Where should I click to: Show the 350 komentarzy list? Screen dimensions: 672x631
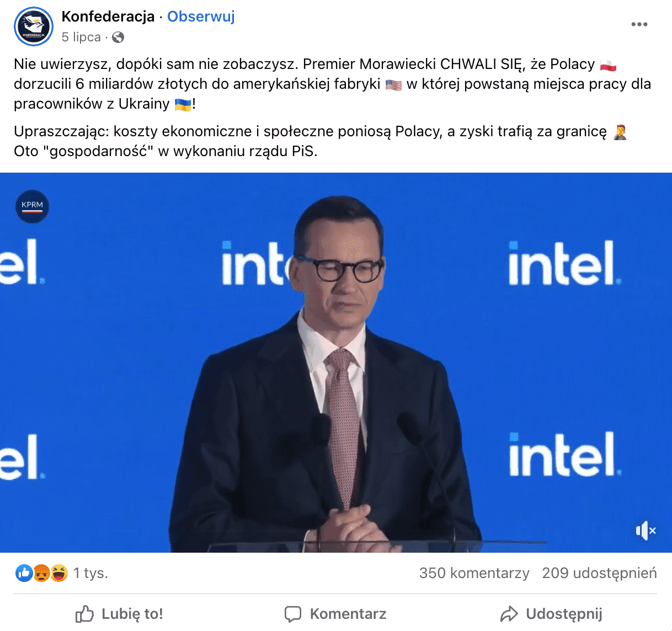[x=474, y=573]
